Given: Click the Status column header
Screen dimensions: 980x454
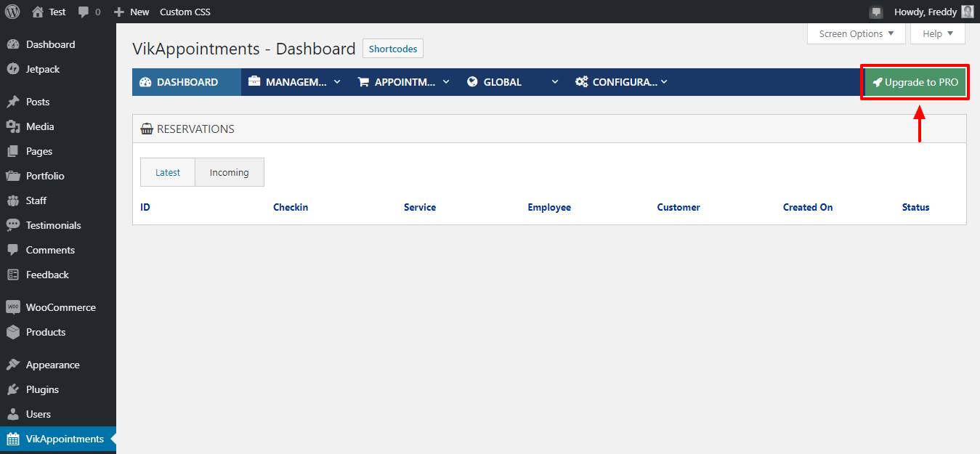Looking at the screenshot, I should pyautogui.click(x=915, y=207).
